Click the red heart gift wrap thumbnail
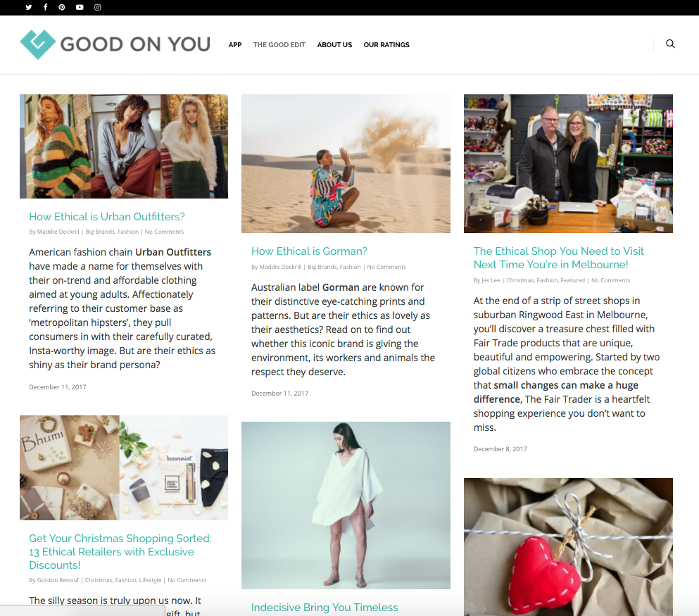 click(x=568, y=547)
